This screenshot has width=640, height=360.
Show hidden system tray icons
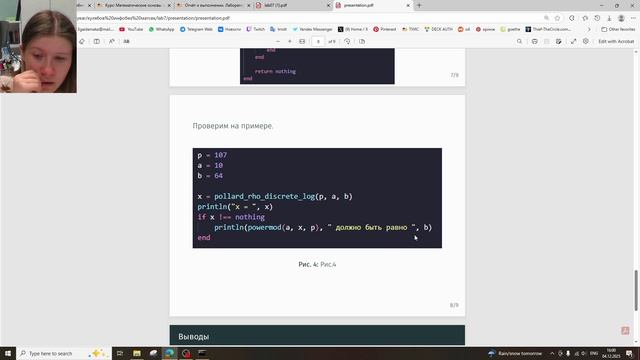pos(552,353)
